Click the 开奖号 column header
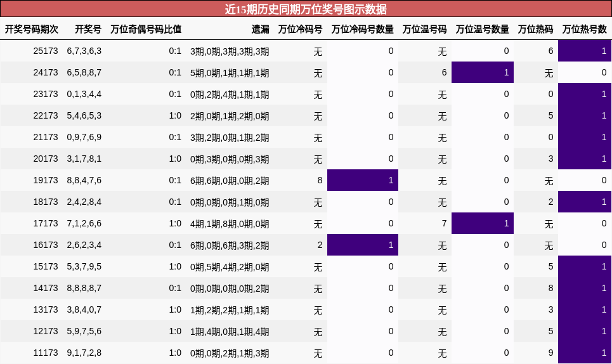The image size is (612, 364). [88, 29]
